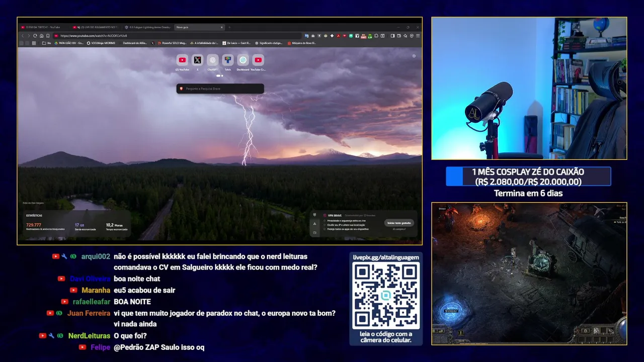Open the IAs bookmarks folder
This screenshot has height=362, width=644.
pyautogui.click(x=46, y=43)
